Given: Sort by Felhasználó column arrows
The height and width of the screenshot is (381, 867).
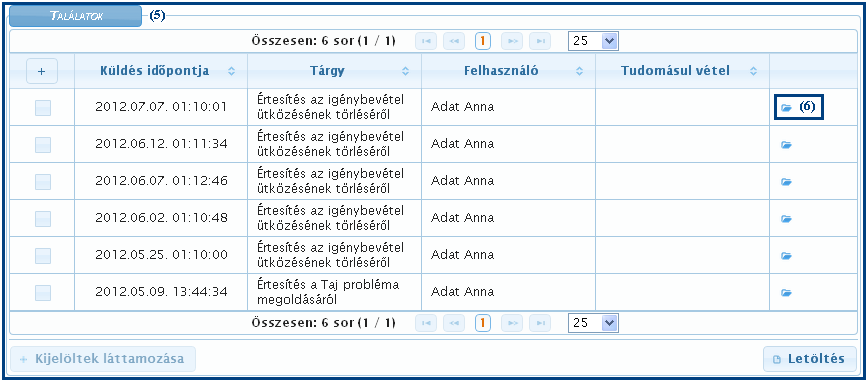Looking at the screenshot, I should [579, 71].
